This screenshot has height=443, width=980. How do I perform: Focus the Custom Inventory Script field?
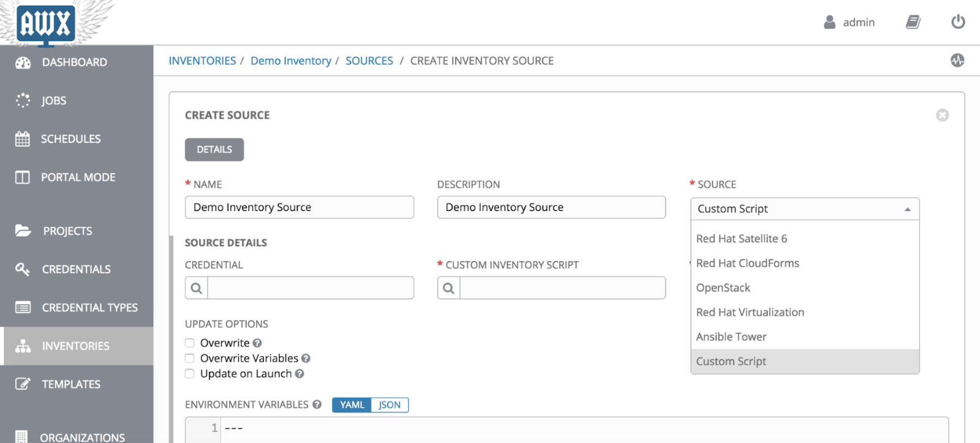pyautogui.click(x=563, y=288)
